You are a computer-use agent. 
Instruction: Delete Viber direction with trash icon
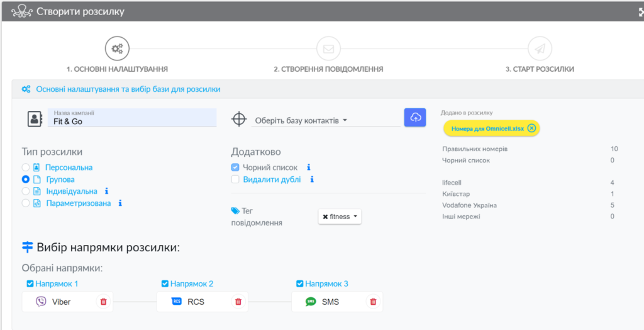tap(103, 302)
